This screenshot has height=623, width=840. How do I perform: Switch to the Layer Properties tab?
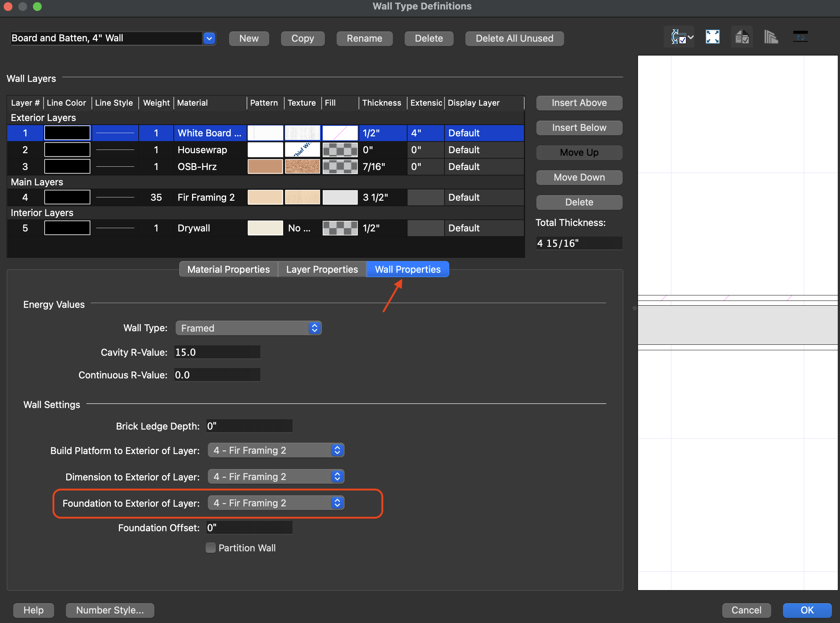tap(322, 269)
